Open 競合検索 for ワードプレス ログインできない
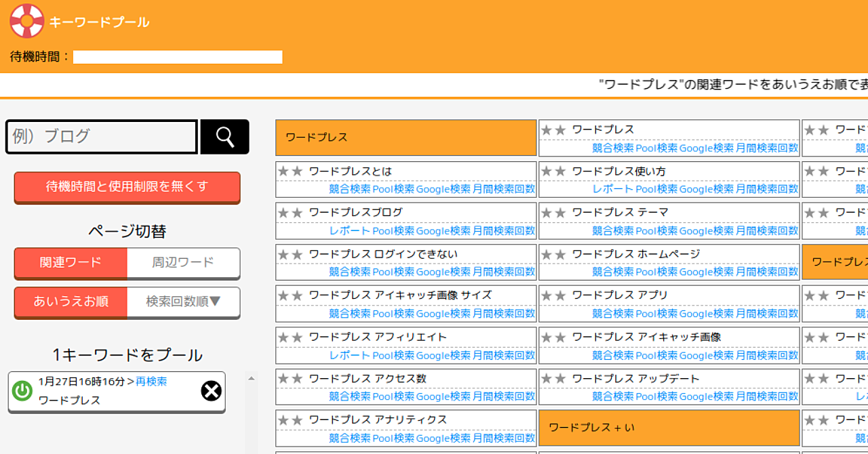The height and width of the screenshot is (454, 868). tap(350, 272)
